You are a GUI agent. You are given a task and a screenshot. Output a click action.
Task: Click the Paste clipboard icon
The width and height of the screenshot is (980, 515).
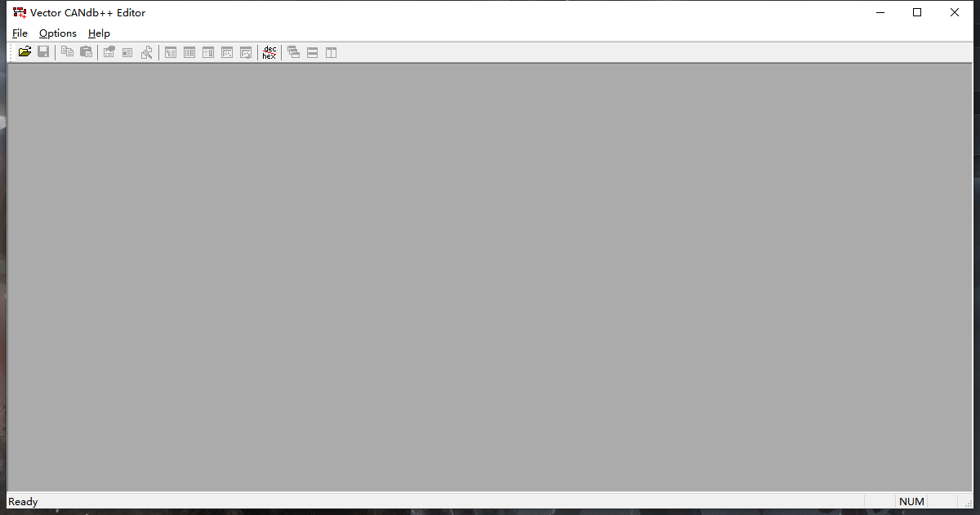click(x=87, y=52)
